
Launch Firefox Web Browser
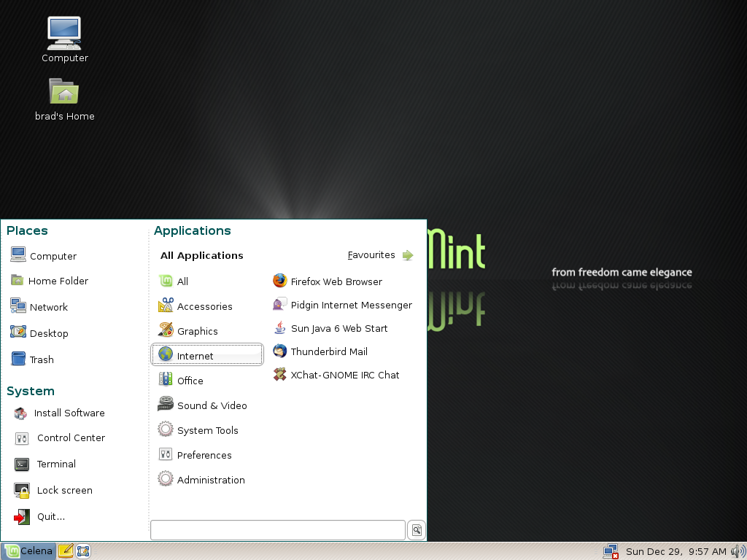coord(328,281)
